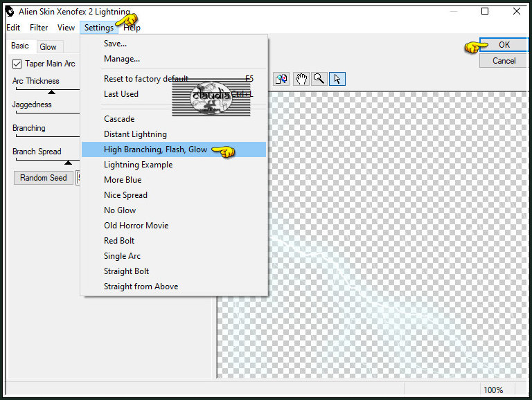Screen dimensions: 532x400
Task: Apply the Cascade preset
Action: pyautogui.click(x=174, y=119)
